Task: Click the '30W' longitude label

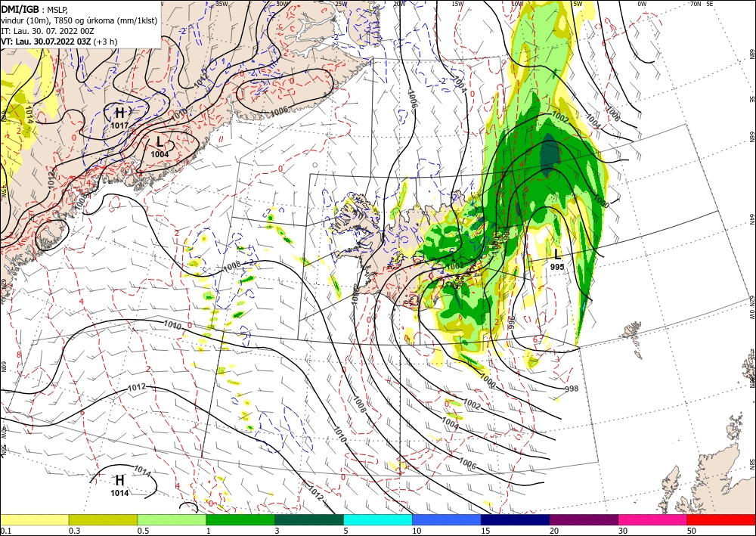Action: 282,4
